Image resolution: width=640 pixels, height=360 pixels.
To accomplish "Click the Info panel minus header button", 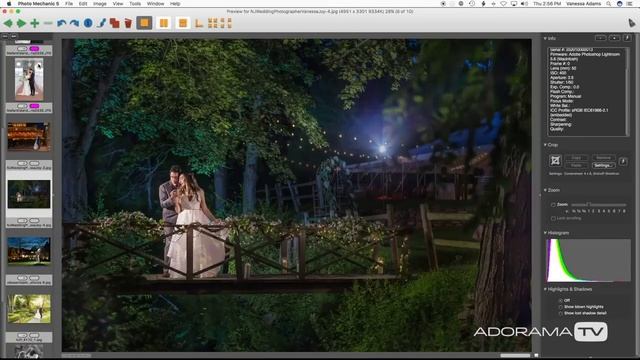I will click(x=600, y=38).
